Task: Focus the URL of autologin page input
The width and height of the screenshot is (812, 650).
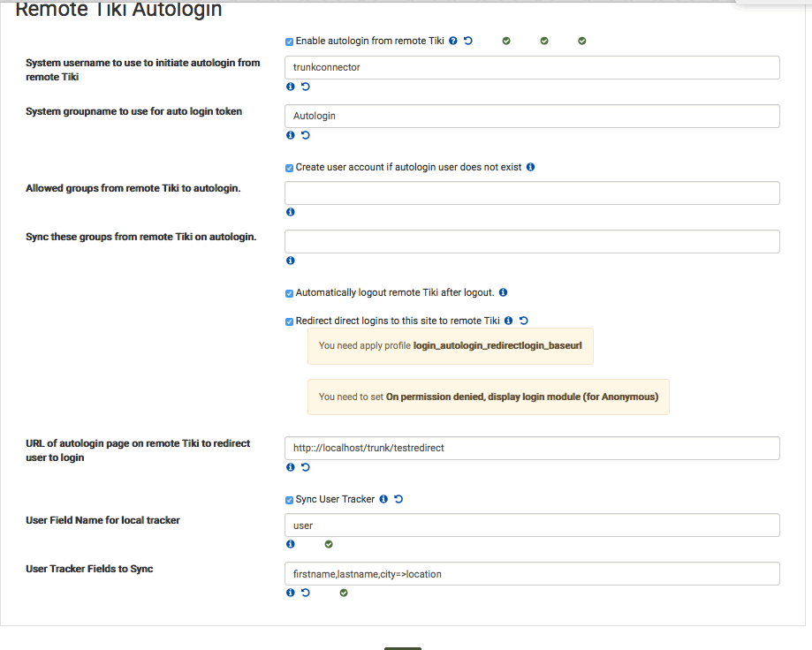Action: point(532,448)
